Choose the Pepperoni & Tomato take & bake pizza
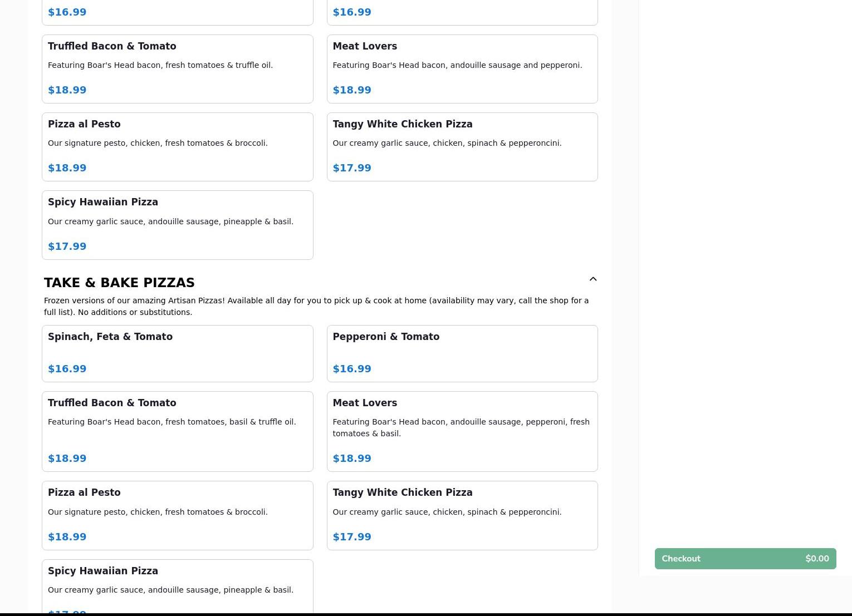The height and width of the screenshot is (616, 852). (462, 353)
